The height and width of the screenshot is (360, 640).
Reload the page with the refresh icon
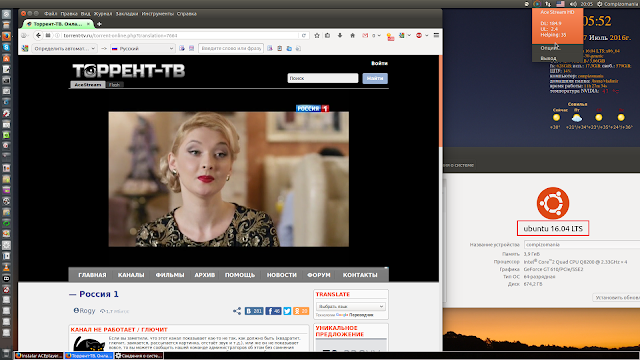304,36
